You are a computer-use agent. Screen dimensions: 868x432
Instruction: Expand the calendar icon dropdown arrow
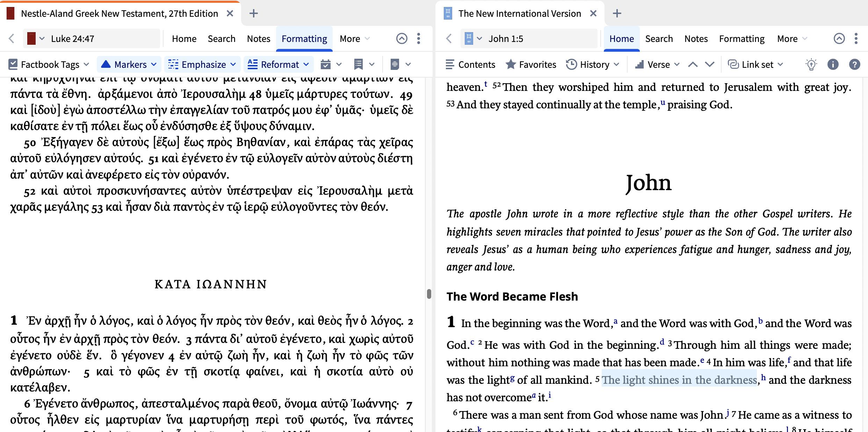point(339,64)
